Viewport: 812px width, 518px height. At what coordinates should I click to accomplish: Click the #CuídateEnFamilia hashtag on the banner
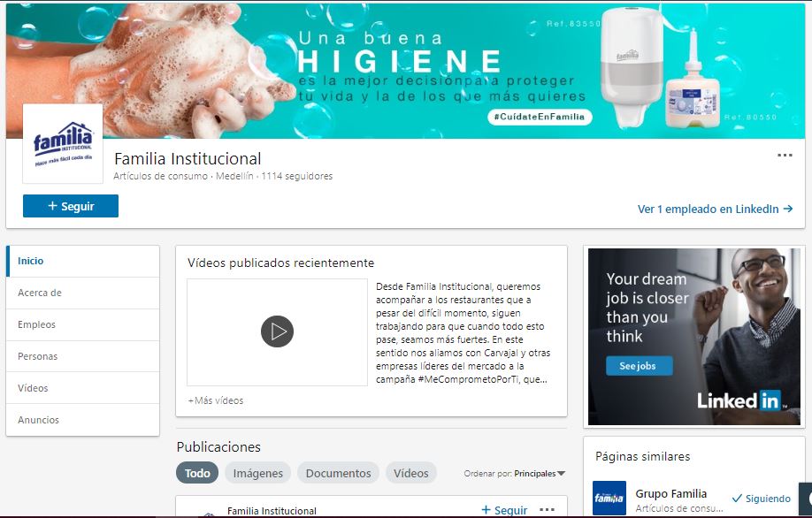point(540,117)
